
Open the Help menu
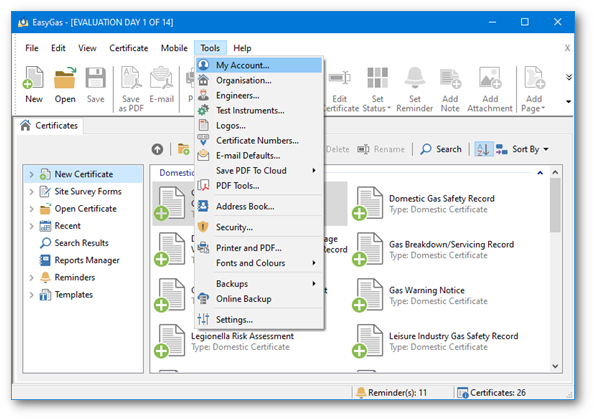click(242, 48)
